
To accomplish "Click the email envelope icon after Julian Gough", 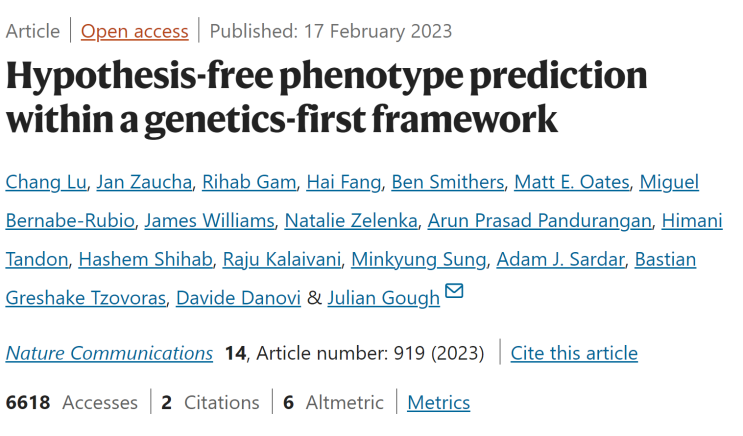I will click(454, 291).
